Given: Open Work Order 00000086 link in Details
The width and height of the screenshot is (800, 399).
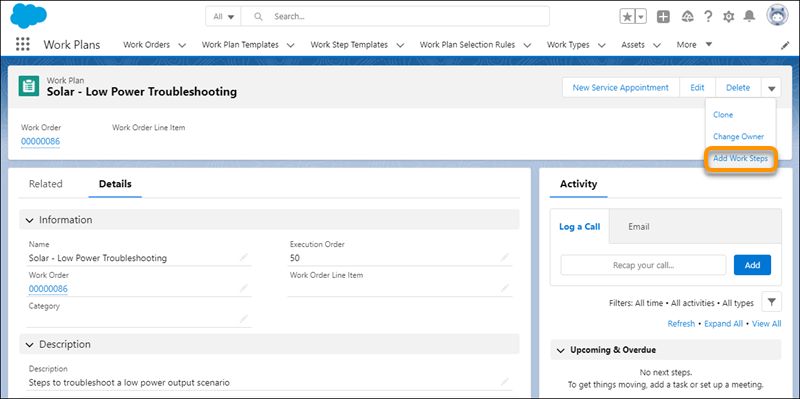Looking at the screenshot, I should tap(48, 289).
